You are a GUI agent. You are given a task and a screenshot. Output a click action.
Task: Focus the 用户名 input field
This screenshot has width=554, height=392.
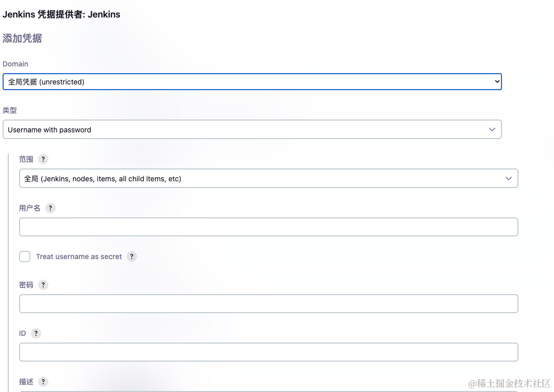(x=269, y=227)
